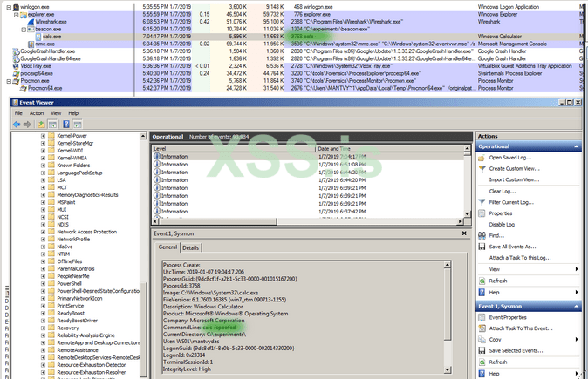Click Refresh under the Operational section

pos(497,281)
